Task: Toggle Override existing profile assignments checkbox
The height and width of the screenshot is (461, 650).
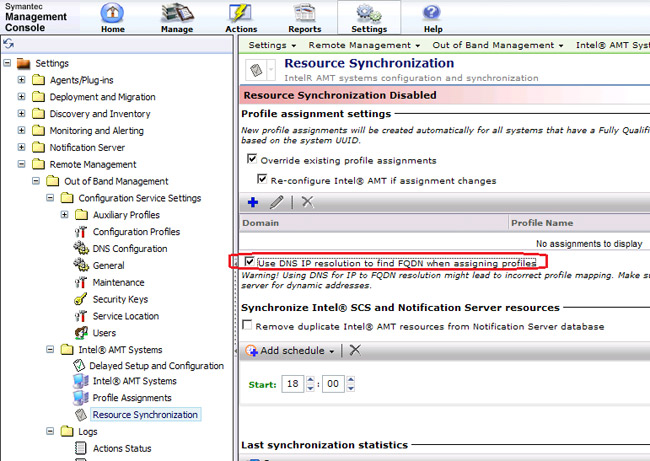Action: point(252,159)
